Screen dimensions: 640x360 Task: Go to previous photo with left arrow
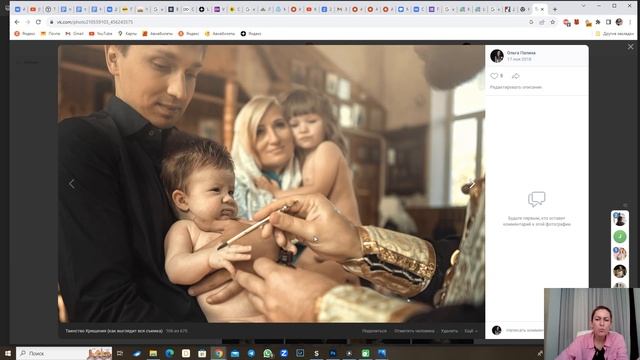click(x=72, y=184)
